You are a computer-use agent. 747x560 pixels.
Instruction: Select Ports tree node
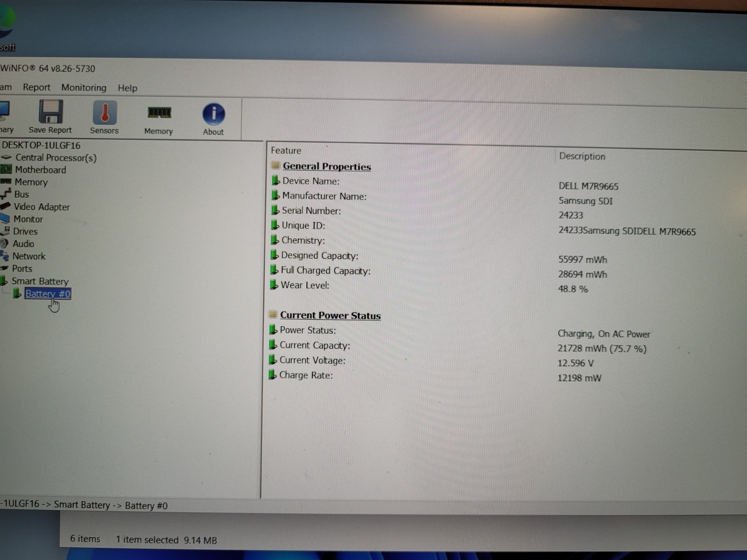click(x=22, y=269)
